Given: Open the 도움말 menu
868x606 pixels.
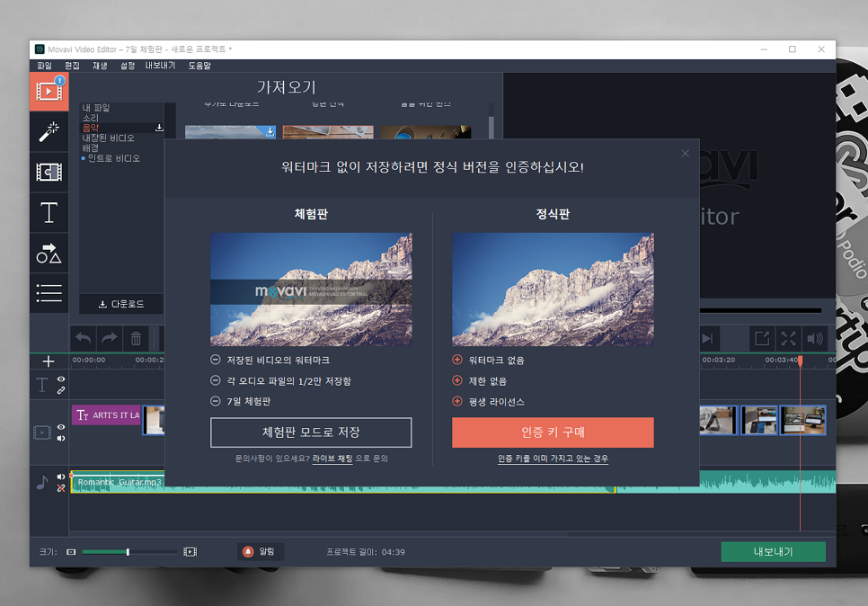Looking at the screenshot, I should point(199,66).
